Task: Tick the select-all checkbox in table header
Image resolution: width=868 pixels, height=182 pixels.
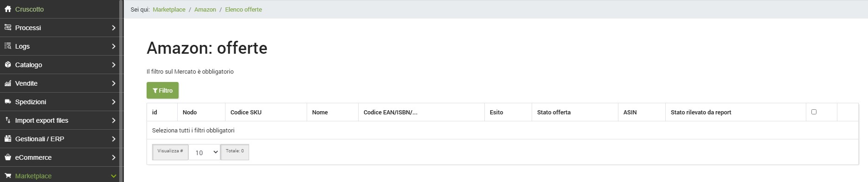Action: (814, 112)
